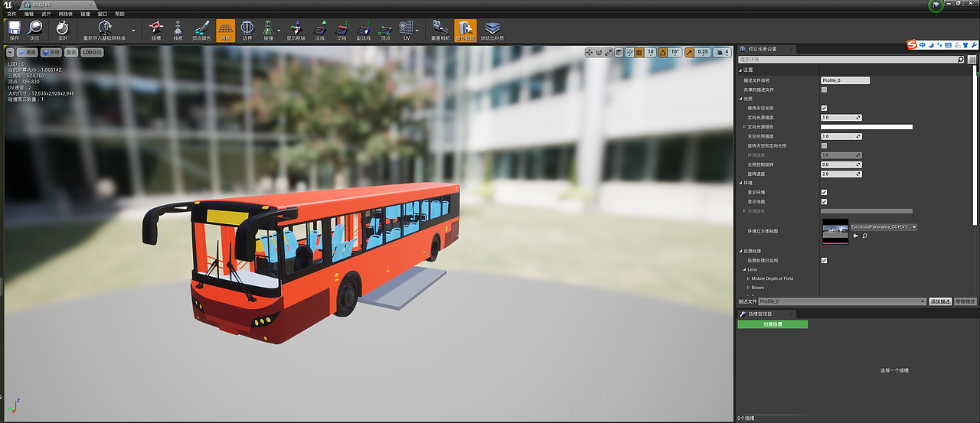Viewport: 980px width, 423px height.
Task: Click the 添加描述 button
Action: 940,301
